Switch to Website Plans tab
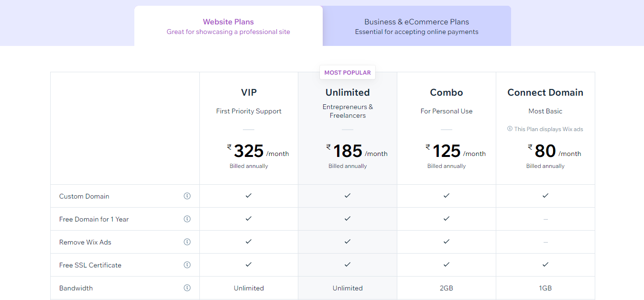 pos(229,26)
